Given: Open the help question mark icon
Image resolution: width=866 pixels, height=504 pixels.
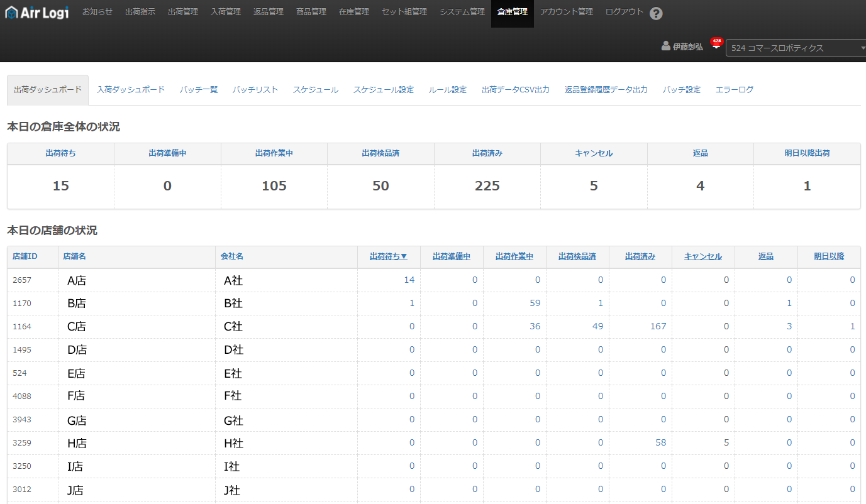Looking at the screenshot, I should pyautogui.click(x=656, y=13).
